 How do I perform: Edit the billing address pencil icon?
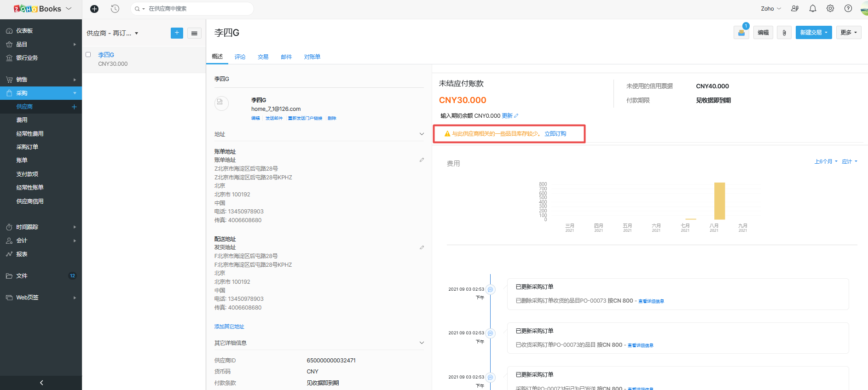tap(422, 160)
